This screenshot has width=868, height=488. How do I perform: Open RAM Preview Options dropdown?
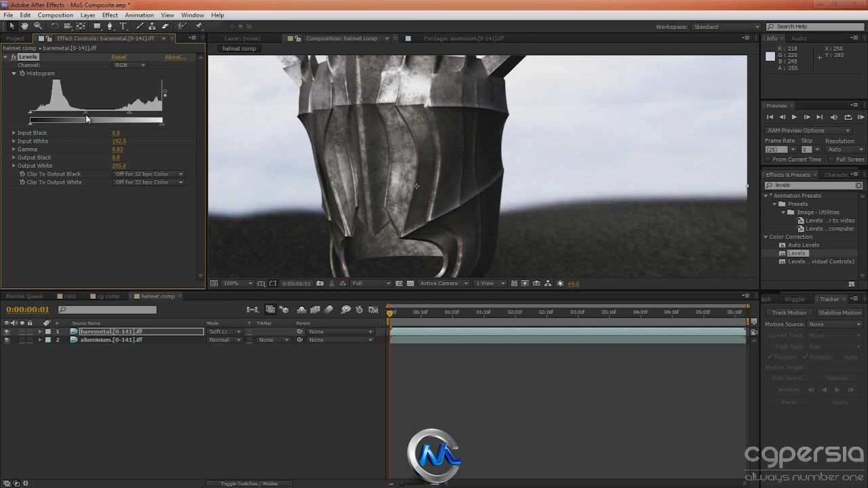pyautogui.click(x=808, y=130)
